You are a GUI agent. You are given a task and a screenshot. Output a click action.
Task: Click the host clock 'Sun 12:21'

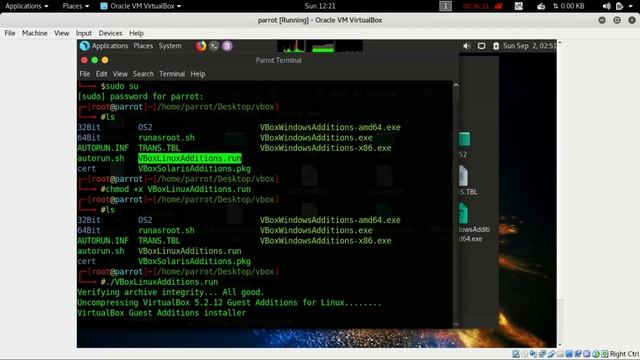tap(320, 6)
